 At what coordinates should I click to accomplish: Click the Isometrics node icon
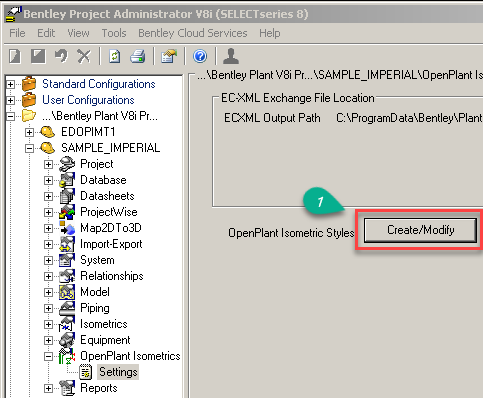tap(67, 324)
